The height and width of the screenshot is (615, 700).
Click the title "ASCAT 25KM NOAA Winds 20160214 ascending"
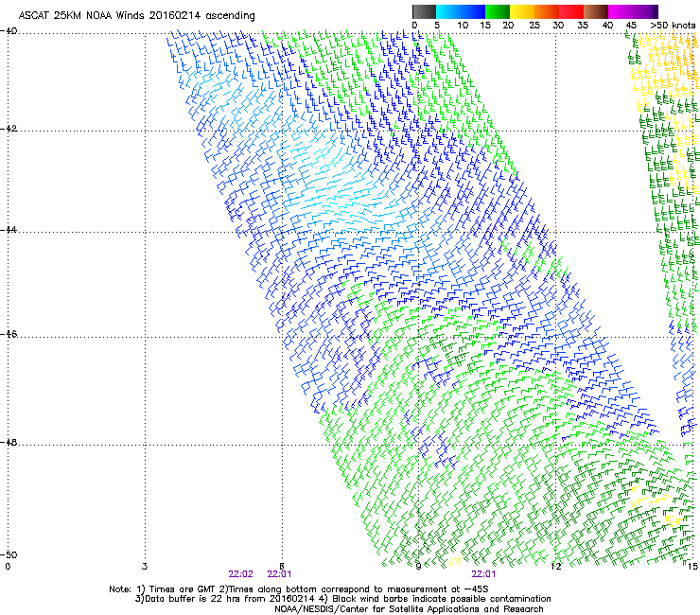point(136,16)
